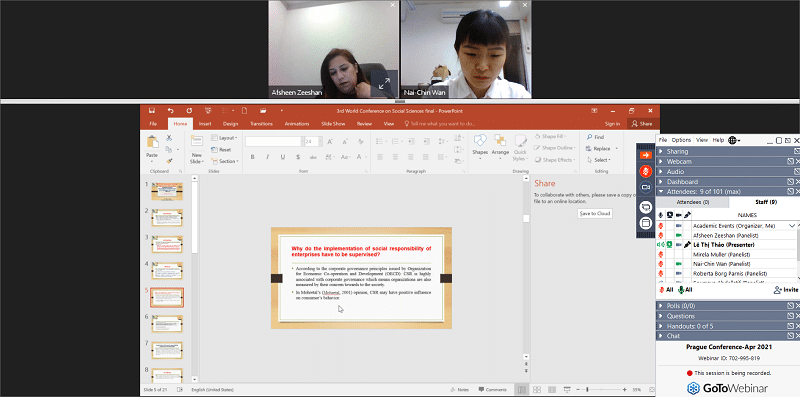Click the font name input box
This screenshot has width=800, height=397.
click(274, 141)
